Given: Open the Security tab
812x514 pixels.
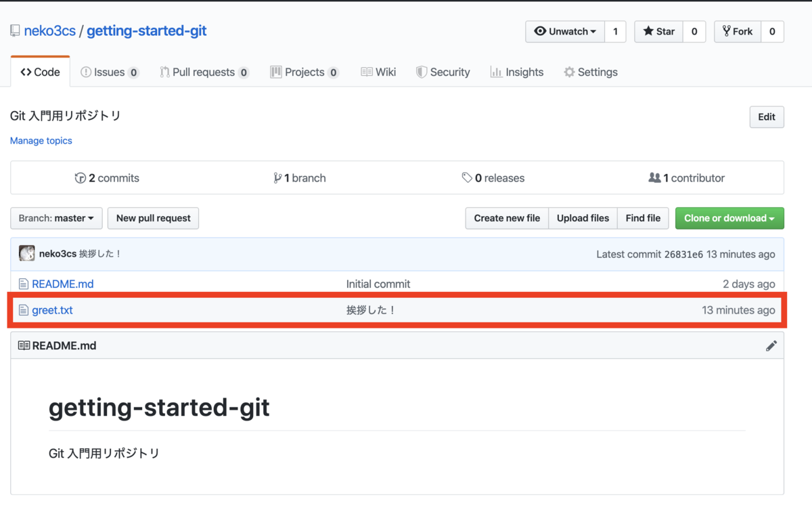Looking at the screenshot, I should point(443,72).
